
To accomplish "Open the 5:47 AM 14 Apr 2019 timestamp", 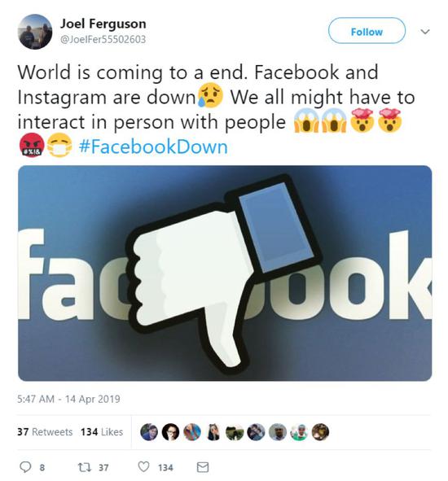I will tap(68, 399).
